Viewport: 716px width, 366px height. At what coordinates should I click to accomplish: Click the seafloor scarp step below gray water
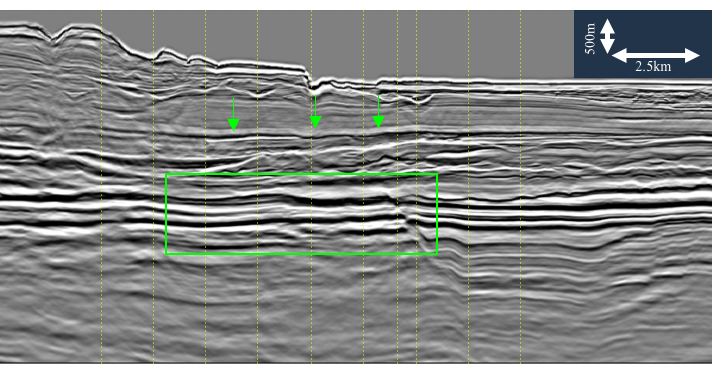tap(309, 78)
